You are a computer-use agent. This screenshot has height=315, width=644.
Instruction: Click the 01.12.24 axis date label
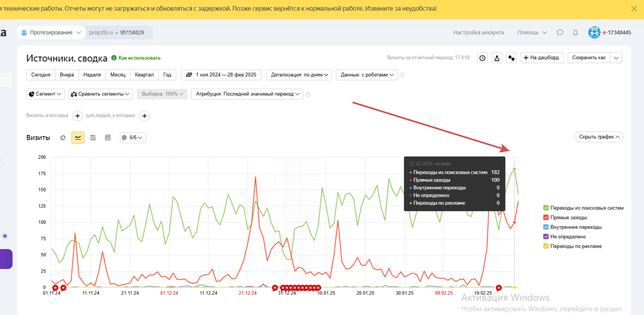point(169,293)
